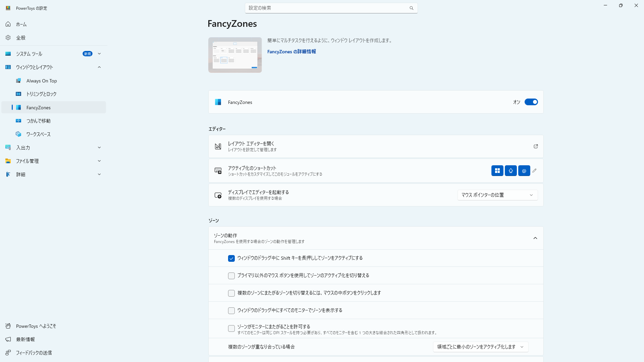Image resolution: width=644 pixels, height=362 pixels.
Task: Select the Always On Top icon
Action: [19, 81]
